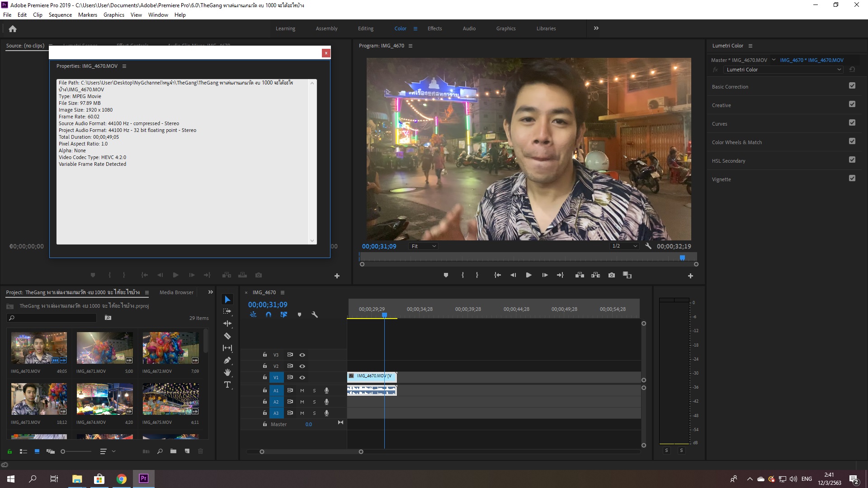
Task: Open Fit zoom level dropdown
Action: tap(423, 246)
